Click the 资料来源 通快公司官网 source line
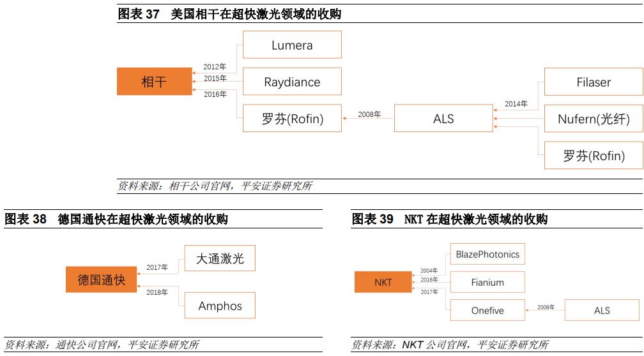644x356 pixels. point(102,345)
